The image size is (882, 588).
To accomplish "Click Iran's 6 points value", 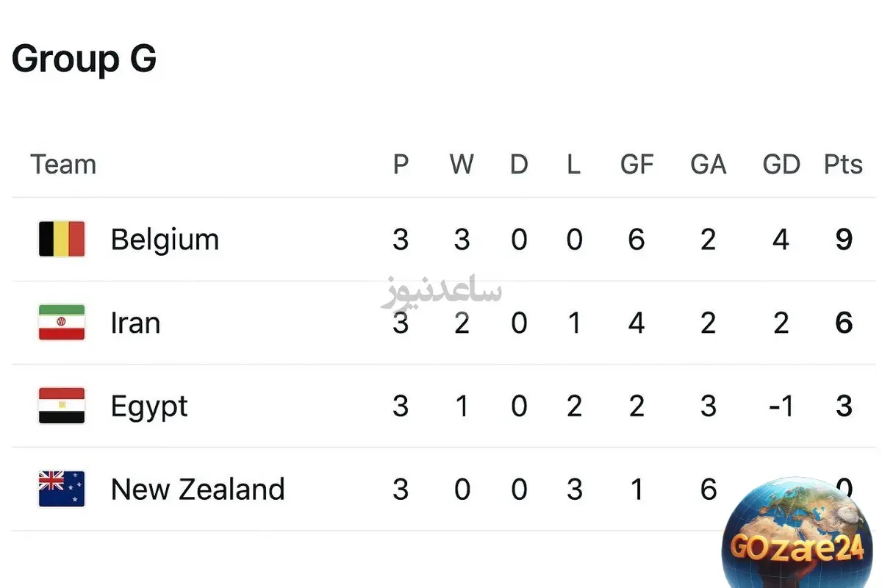I will click(844, 323).
